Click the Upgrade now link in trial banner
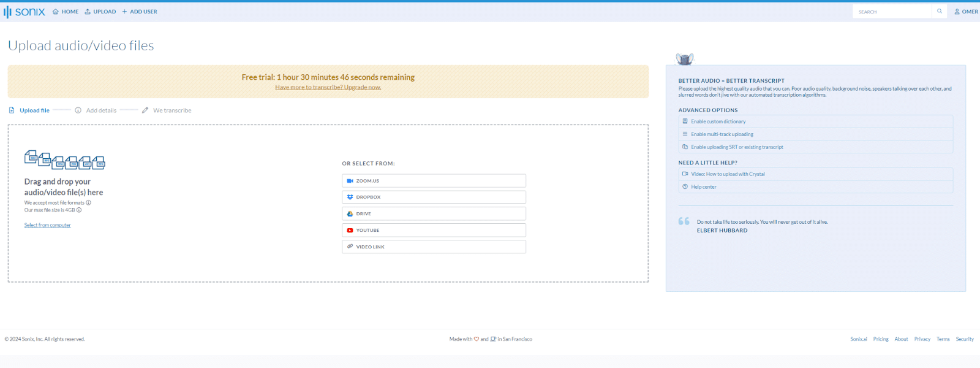 point(328,88)
